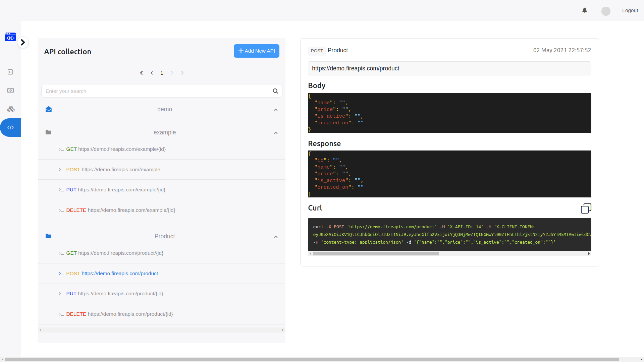The height and width of the screenshot is (362, 644).
Task: Click the example folder icon
Action: click(48, 132)
